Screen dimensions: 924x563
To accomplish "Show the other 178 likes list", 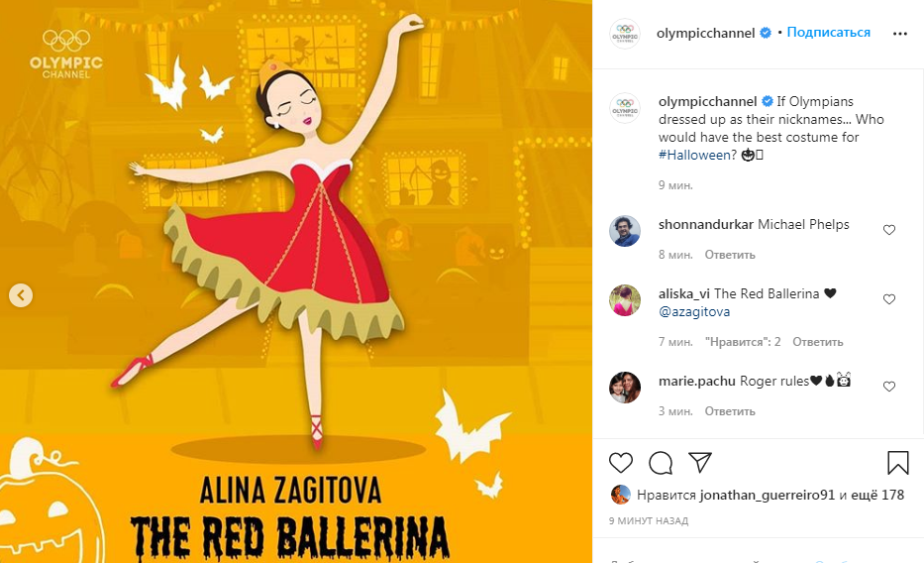I will pos(877,496).
